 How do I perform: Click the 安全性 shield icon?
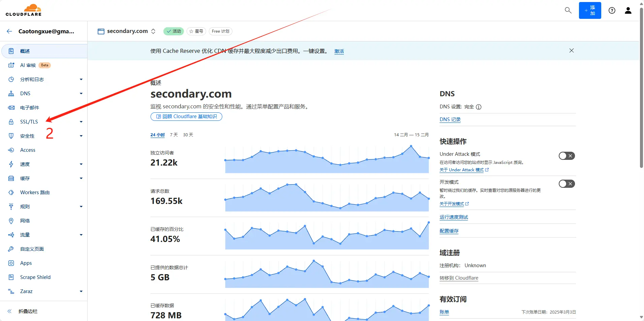coord(11,136)
